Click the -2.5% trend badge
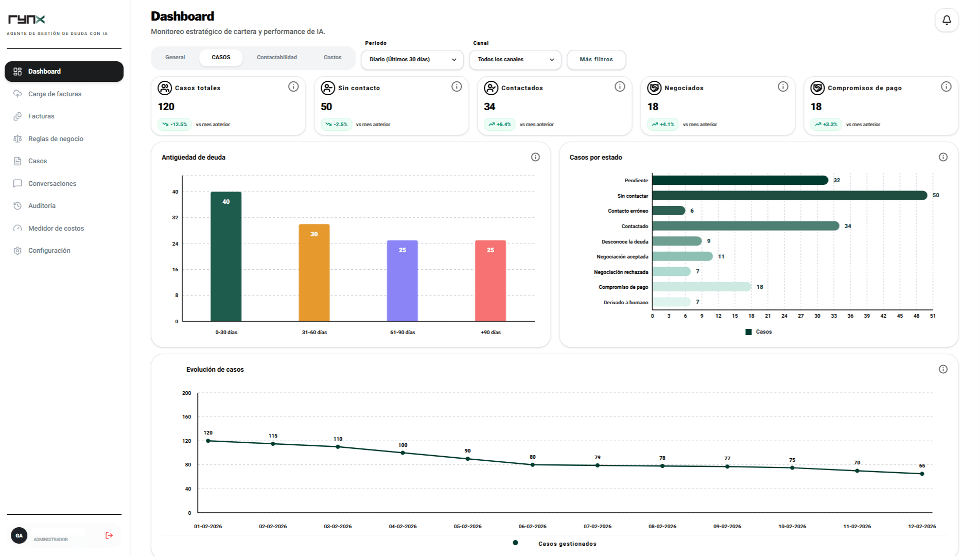This screenshot has height=556, width=980. 337,125
